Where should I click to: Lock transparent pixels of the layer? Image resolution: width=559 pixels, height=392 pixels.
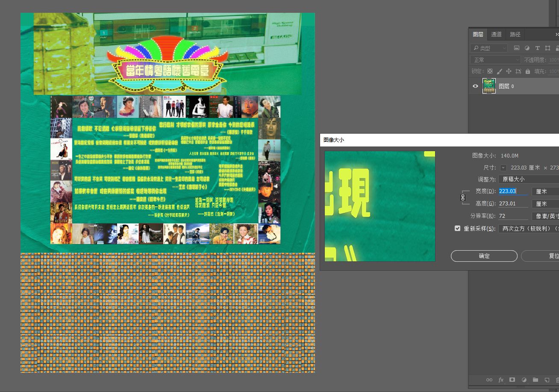(x=490, y=71)
